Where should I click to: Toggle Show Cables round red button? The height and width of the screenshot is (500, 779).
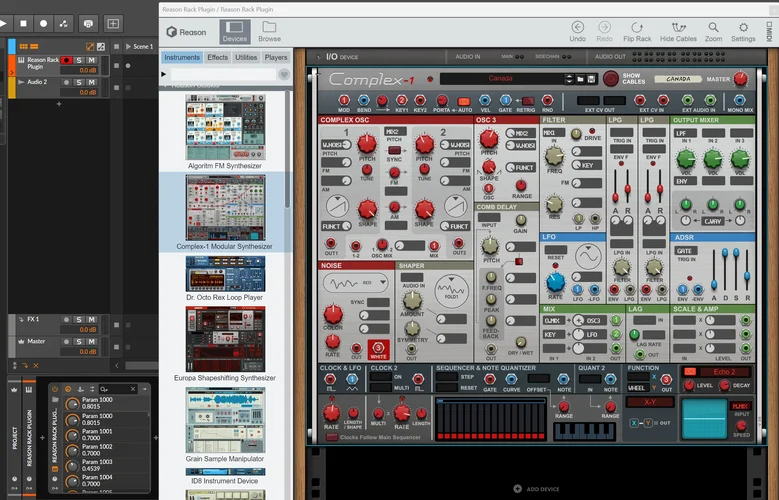(x=611, y=79)
